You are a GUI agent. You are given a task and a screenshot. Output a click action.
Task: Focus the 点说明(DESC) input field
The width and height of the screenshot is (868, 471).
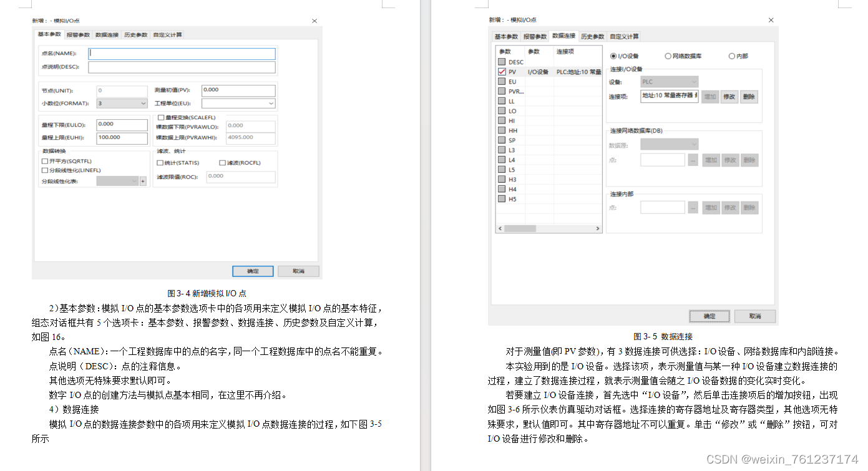coord(182,67)
